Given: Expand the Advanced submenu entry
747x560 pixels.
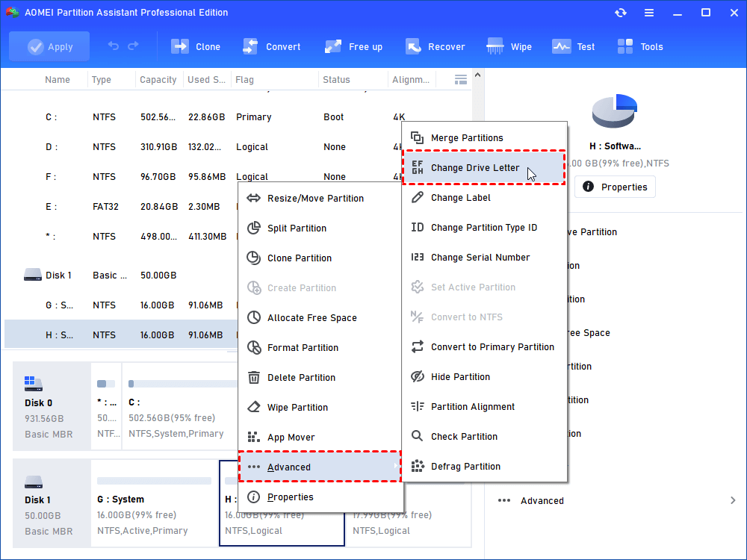Looking at the screenshot, I should [x=320, y=467].
